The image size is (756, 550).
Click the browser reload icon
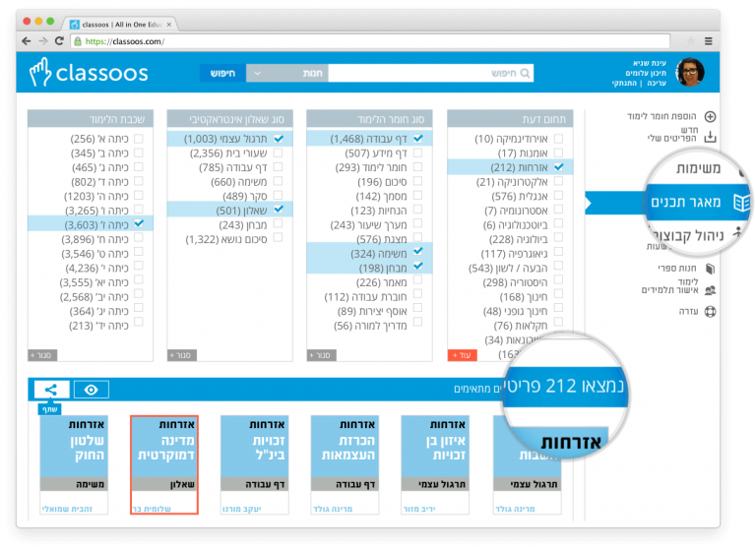point(60,41)
